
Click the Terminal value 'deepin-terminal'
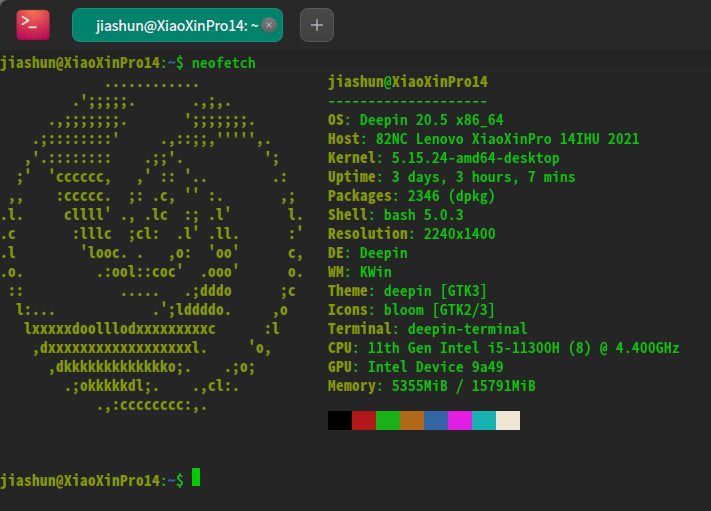coord(467,329)
